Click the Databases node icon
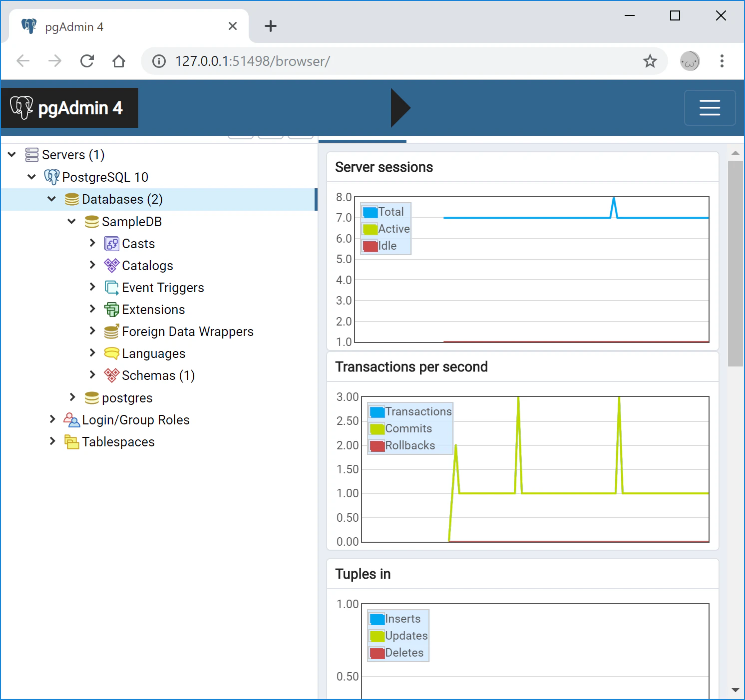This screenshot has height=700, width=745. tap(72, 199)
